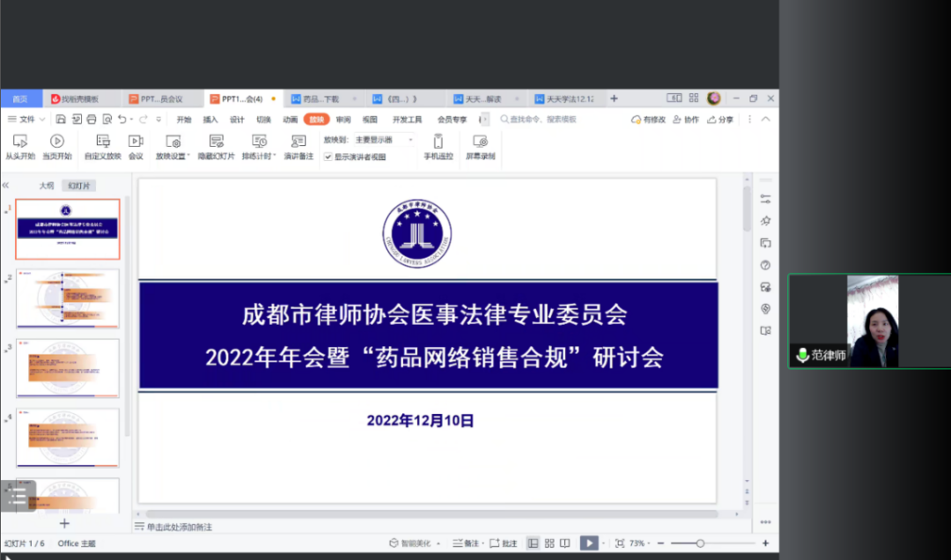Select slide 2 thumbnail
The width and height of the screenshot is (951, 560).
pyautogui.click(x=68, y=298)
